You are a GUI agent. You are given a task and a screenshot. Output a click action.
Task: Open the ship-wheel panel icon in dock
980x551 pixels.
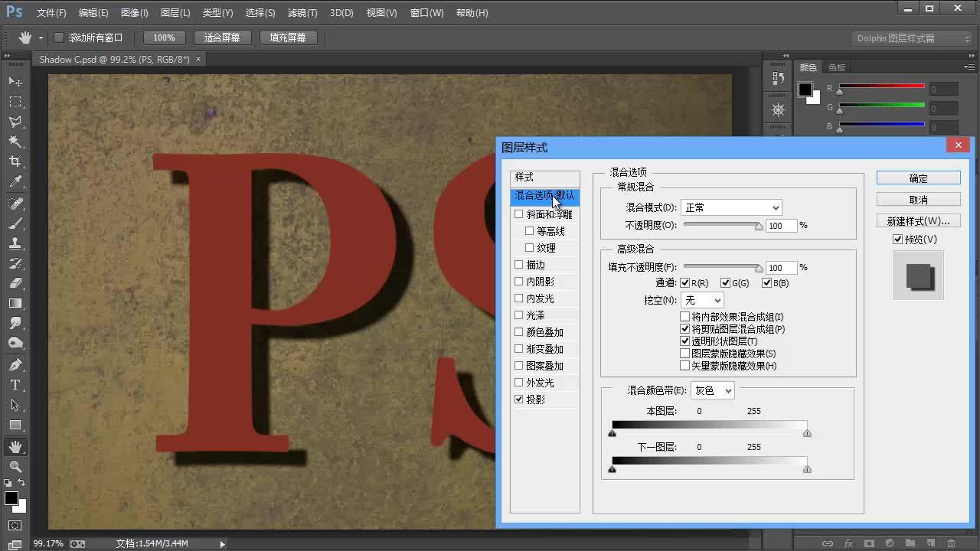tap(778, 110)
